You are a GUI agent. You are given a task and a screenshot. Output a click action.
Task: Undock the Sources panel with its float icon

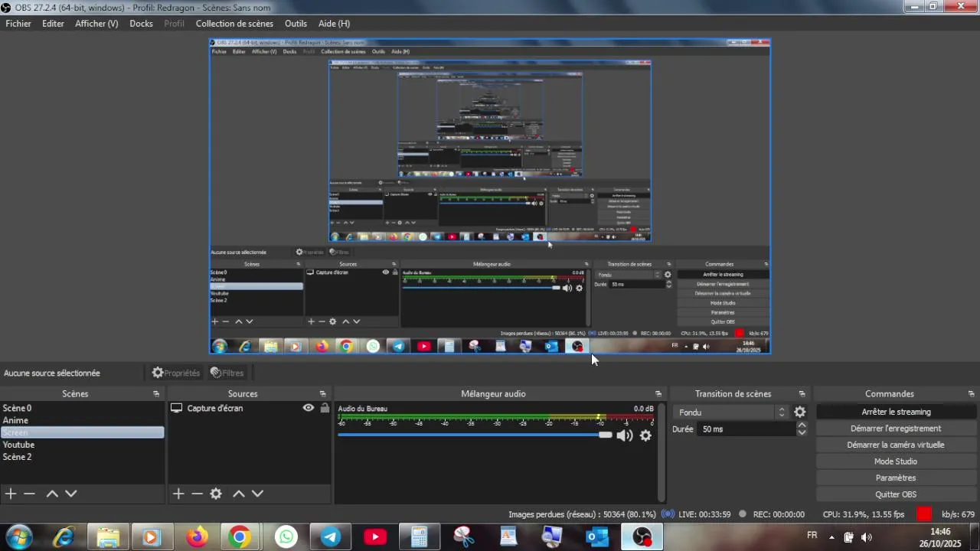click(322, 394)
